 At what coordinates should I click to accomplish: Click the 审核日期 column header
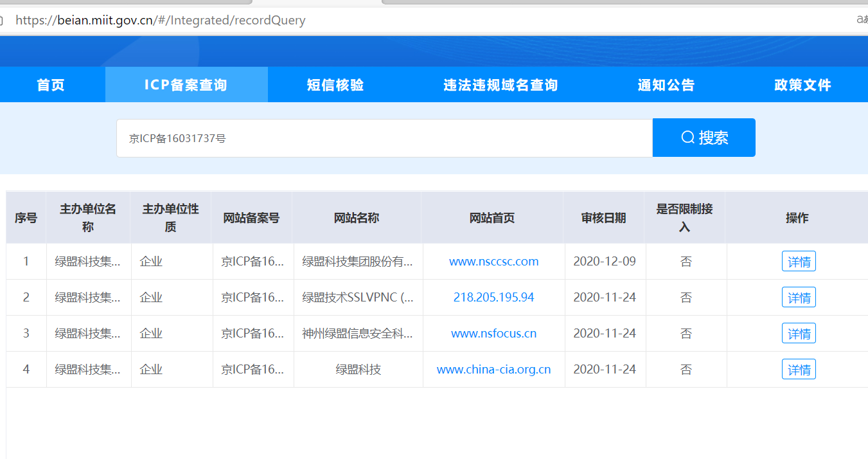(x=603, y=218)
